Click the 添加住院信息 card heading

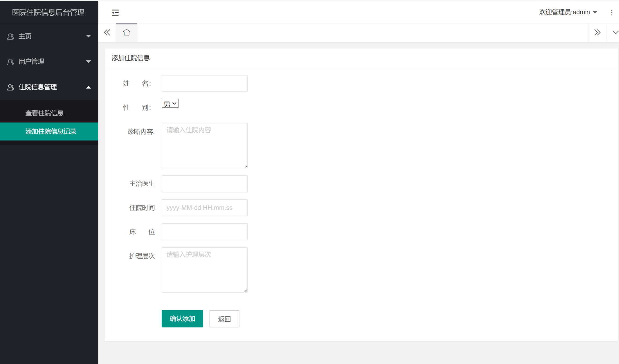pos(131,58)
